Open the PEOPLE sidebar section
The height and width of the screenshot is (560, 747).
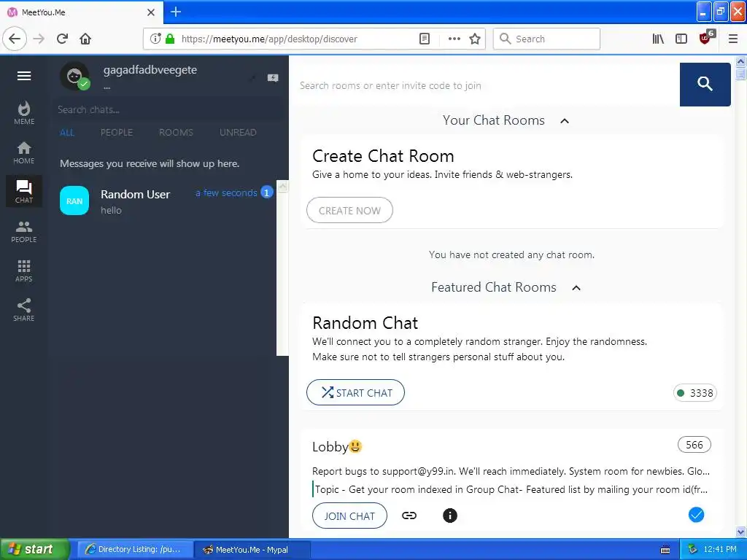[24, 232]
